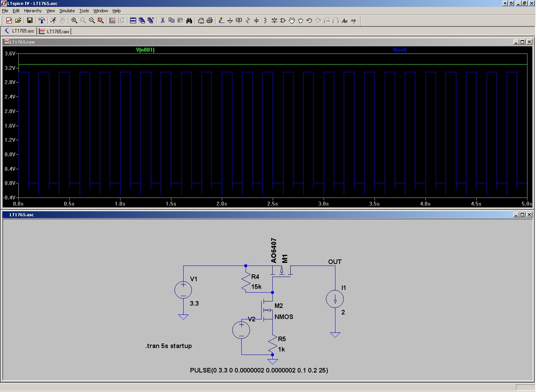
Task: Click the Zoom Out magnifier icon
Action: pyautogui.click(x=92, y=21)
